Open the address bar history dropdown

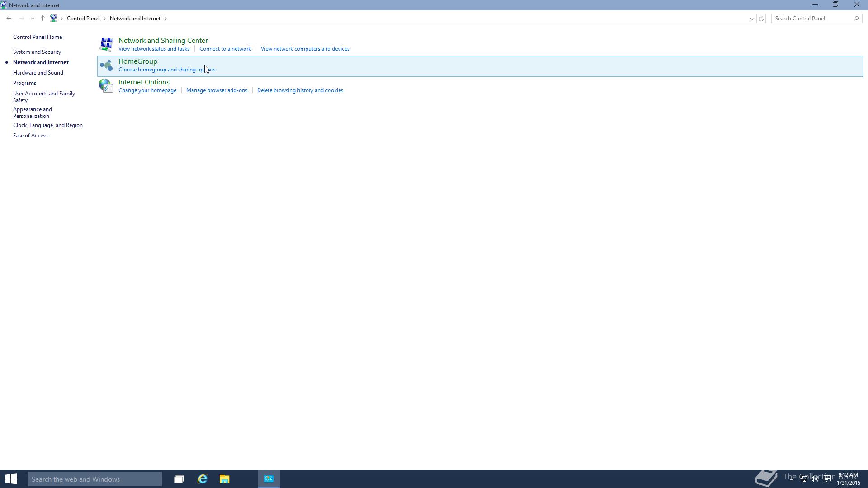coord(752,19)
